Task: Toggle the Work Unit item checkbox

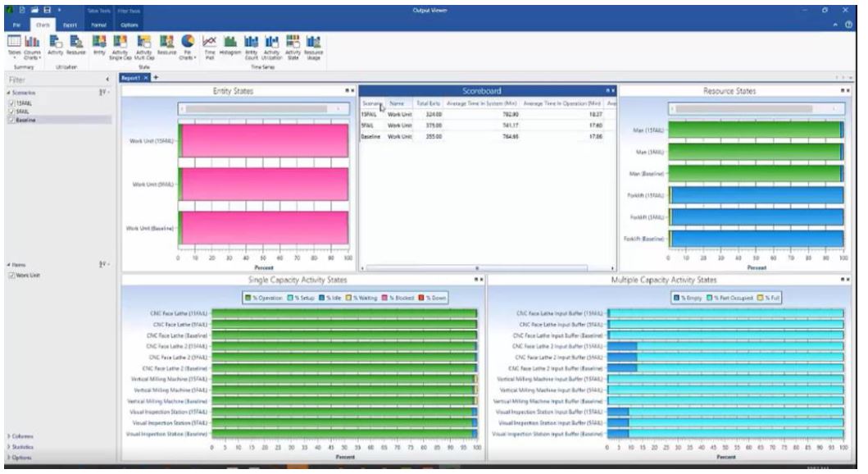Action: point(11,276)
